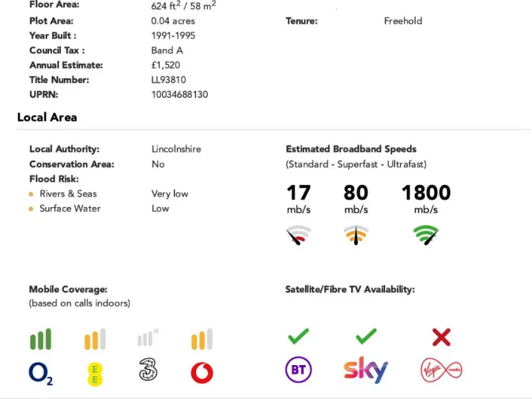Click the Sky logo
Image resolution: width=532 pixels, height=399 pixels.
(x=366, y=371)
